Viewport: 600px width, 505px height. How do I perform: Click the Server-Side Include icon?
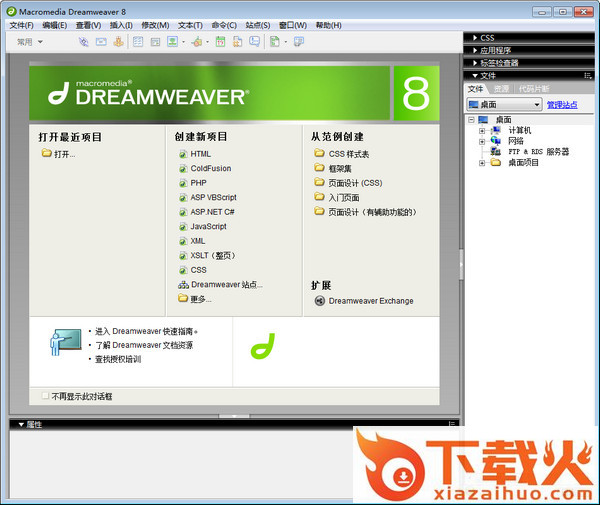(238, 42)
